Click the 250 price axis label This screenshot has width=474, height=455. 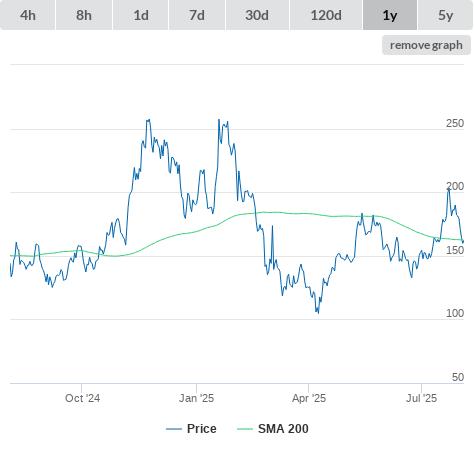coord(455,123)
